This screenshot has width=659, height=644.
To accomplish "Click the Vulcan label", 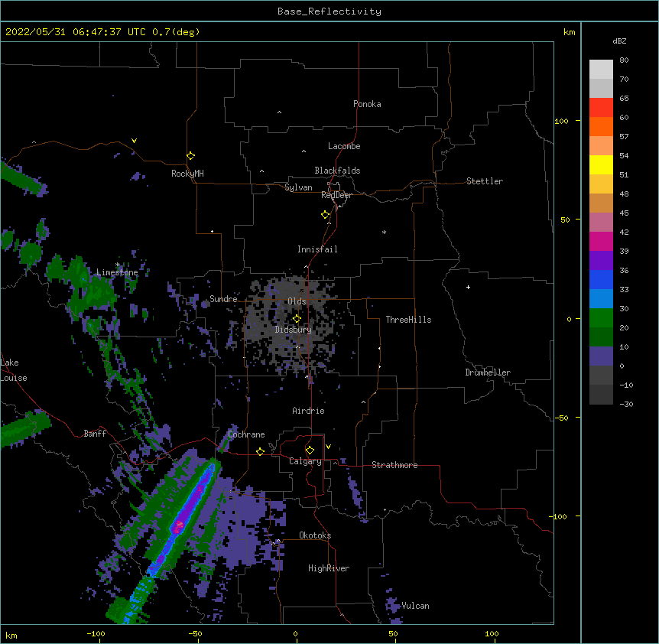I will 415,606.
